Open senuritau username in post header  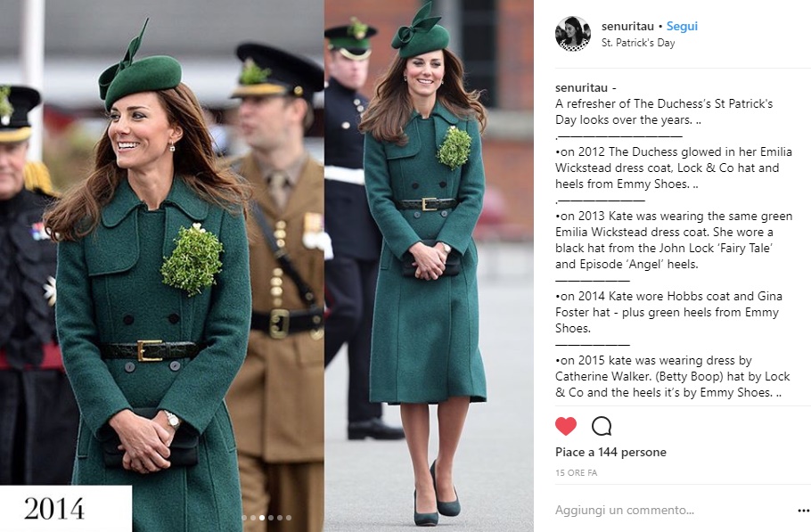[627, 27]
